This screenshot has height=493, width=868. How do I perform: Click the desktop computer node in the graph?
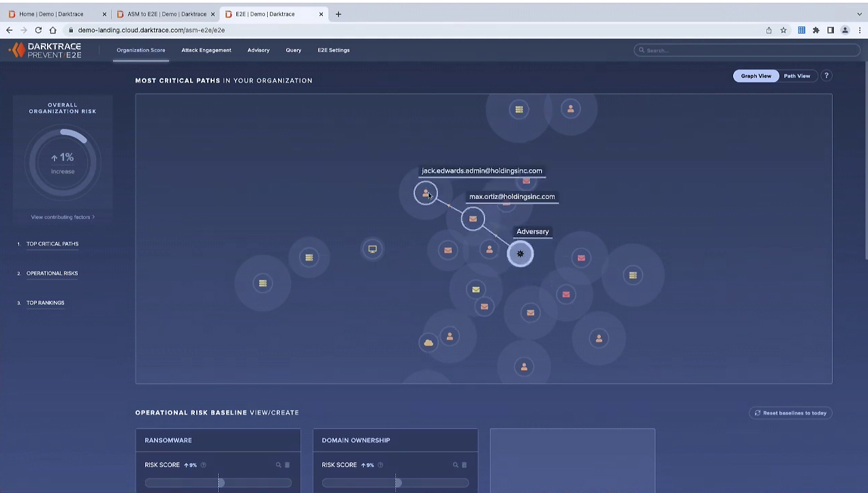[373, 249]
